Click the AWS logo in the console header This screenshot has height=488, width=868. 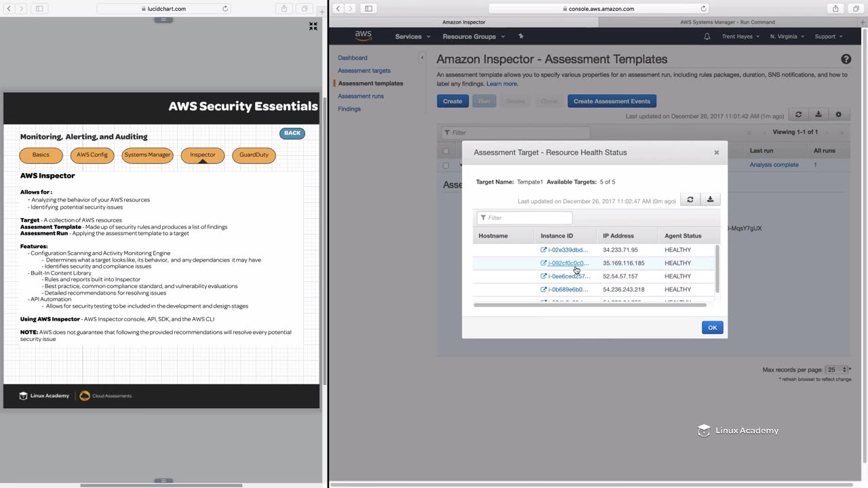tap(363, 36)
